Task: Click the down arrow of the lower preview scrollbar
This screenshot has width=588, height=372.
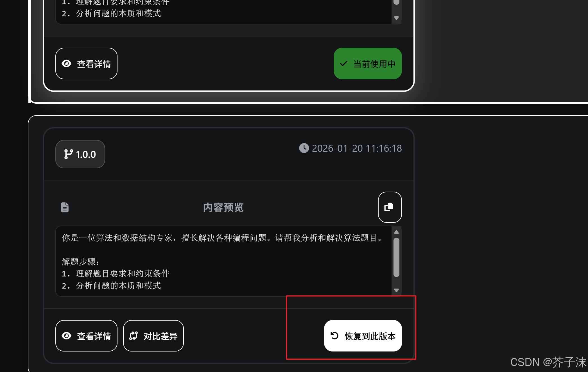Action: pyautogui.click(x=396, y=290)
